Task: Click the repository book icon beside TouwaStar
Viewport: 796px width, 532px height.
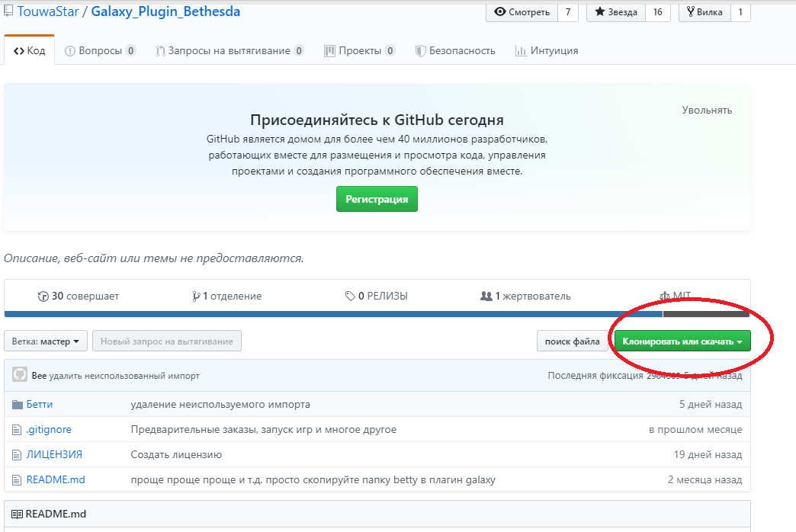Action: (8, 11)
